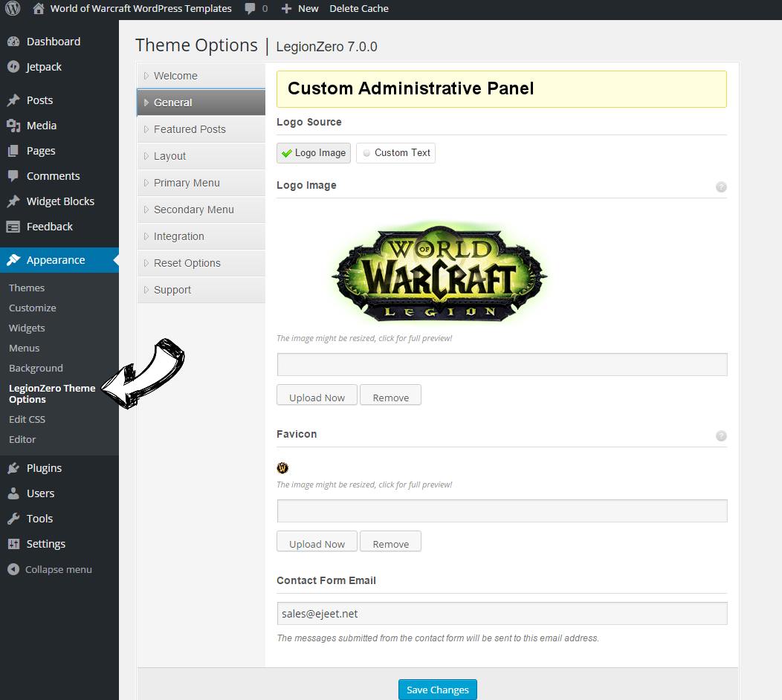Select Custom Text as logo source
Screen dimensions: 782x700
tap(395, 153)
